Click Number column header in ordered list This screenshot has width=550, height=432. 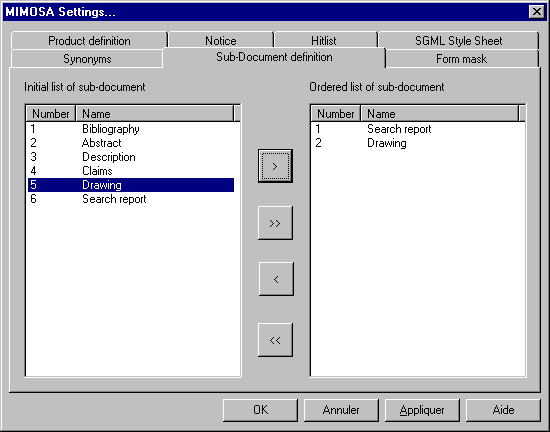point(336,114)
